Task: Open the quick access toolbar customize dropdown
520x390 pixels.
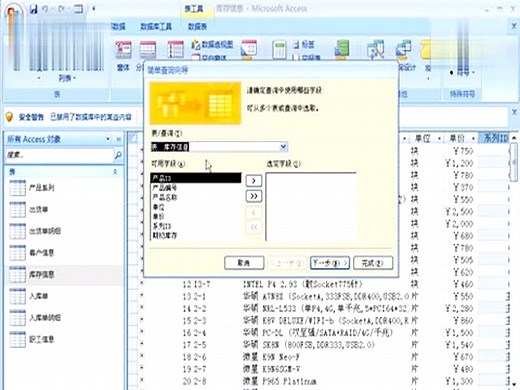Action: click(x=94, y=9)
